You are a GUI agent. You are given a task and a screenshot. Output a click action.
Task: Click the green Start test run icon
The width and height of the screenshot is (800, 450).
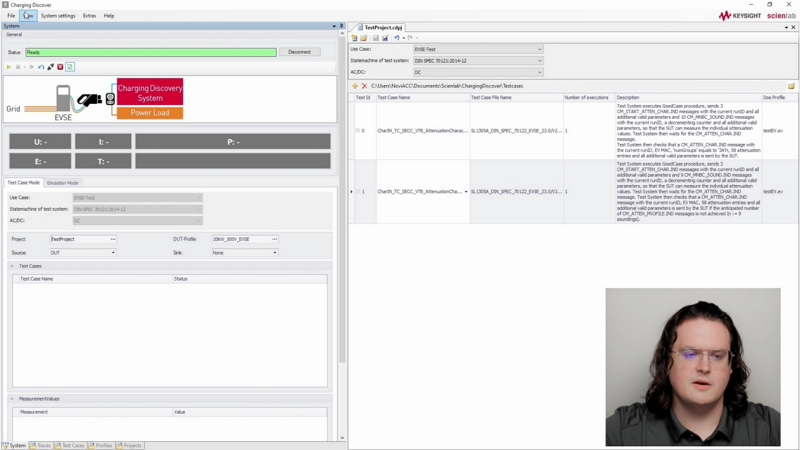(9, 67)
